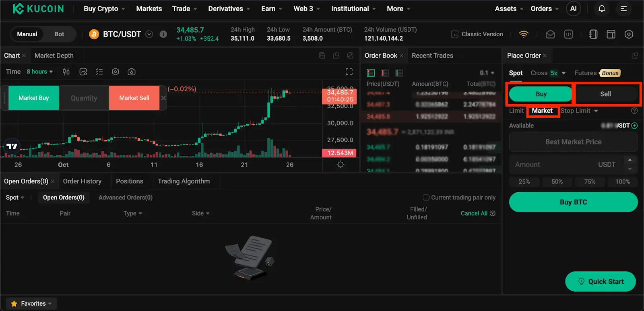Screen dimensions: 644x311
Task: Set amount to 100%
Action: (622, 181)
